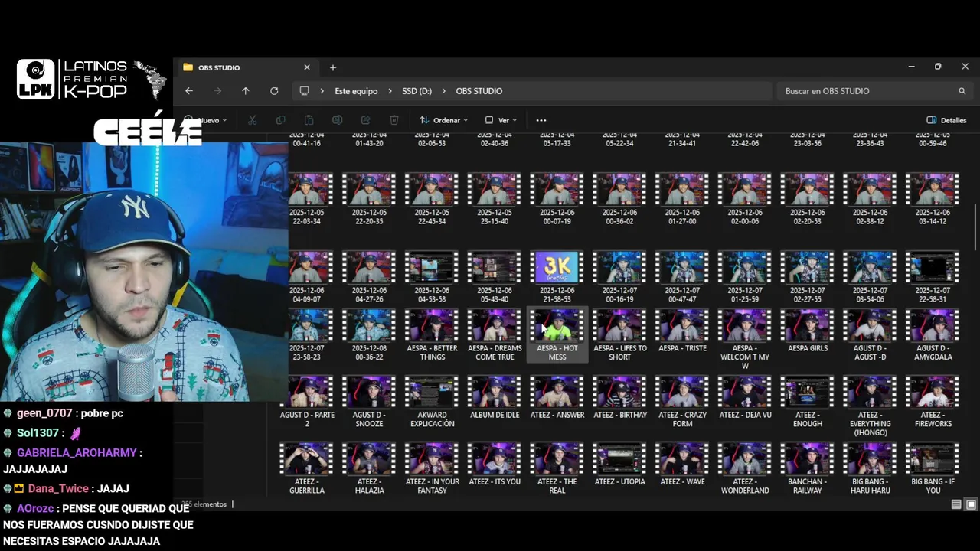Select video ATEEZ - HALAZIA
This screenshot has width=980, height=551.
369,468
